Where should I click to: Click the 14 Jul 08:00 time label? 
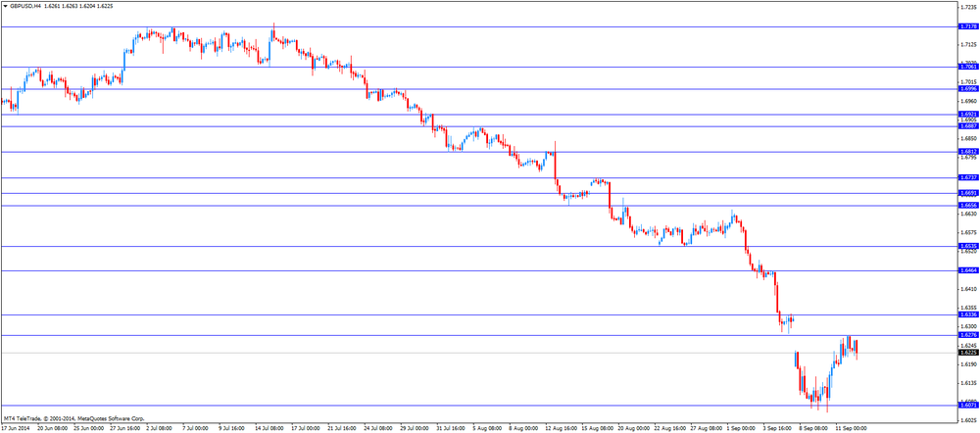tap(269, 429)
